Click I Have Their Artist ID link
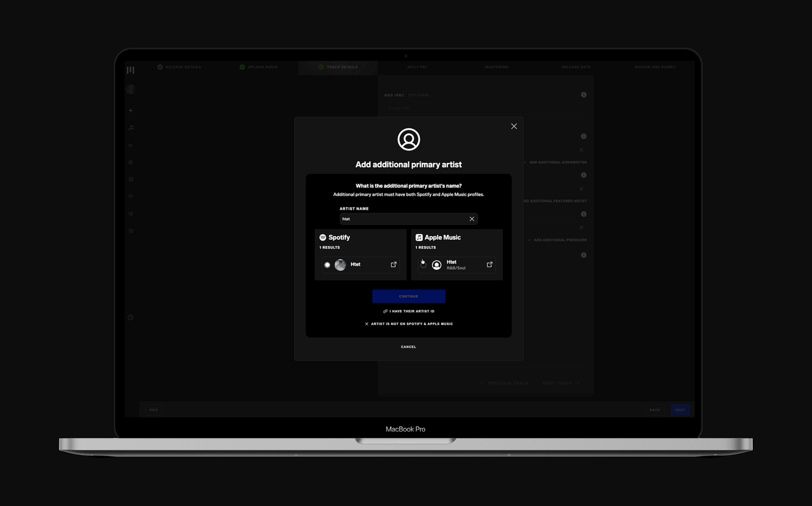This screenshot has width=812, height=506. tap(408, 311)
